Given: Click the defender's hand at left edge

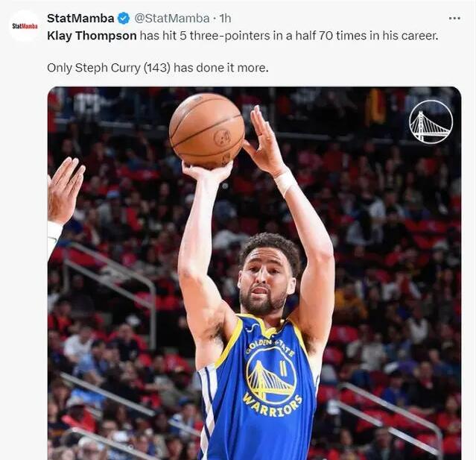Looking at the screenshot, I should tap(66, 190).
